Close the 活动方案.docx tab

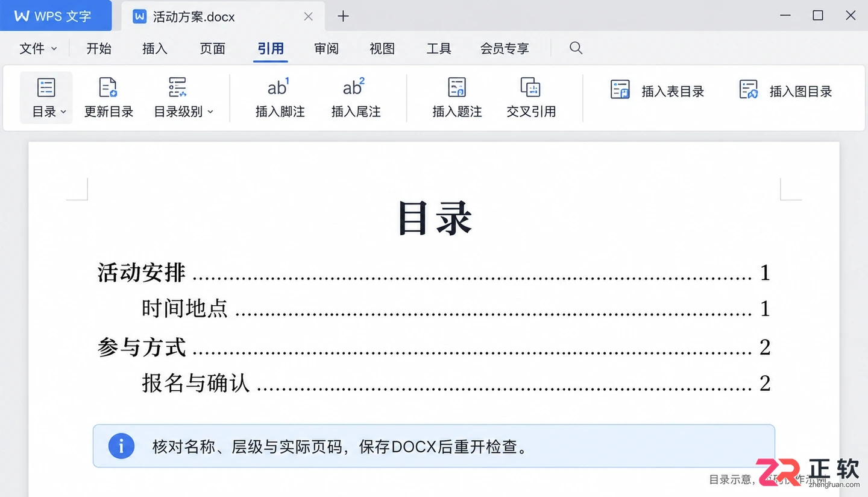308,16
